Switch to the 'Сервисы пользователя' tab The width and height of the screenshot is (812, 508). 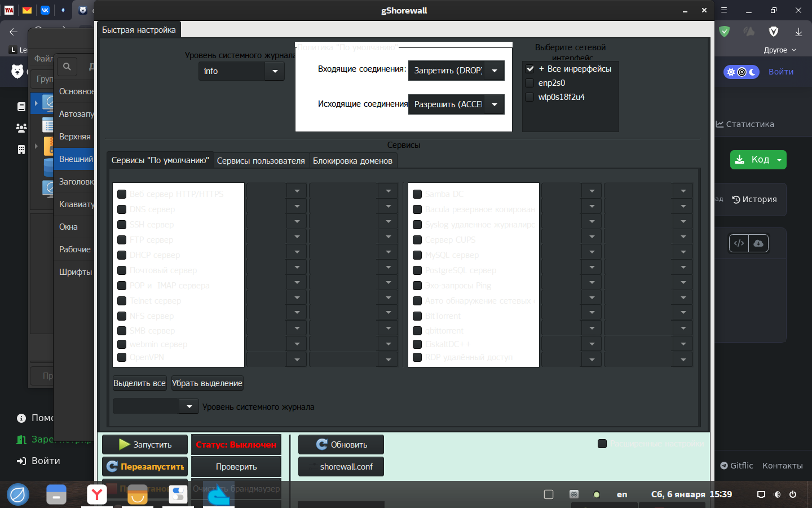261,161
